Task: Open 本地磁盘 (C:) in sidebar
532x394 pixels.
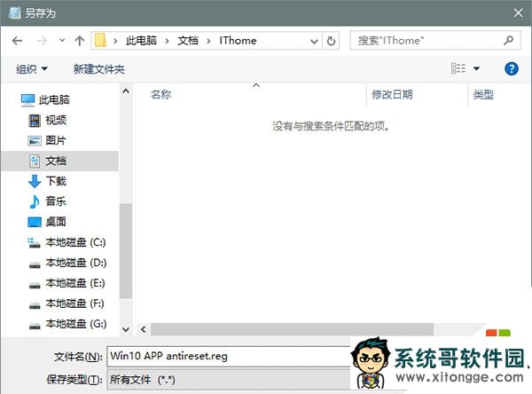Action: pos(75,242)
